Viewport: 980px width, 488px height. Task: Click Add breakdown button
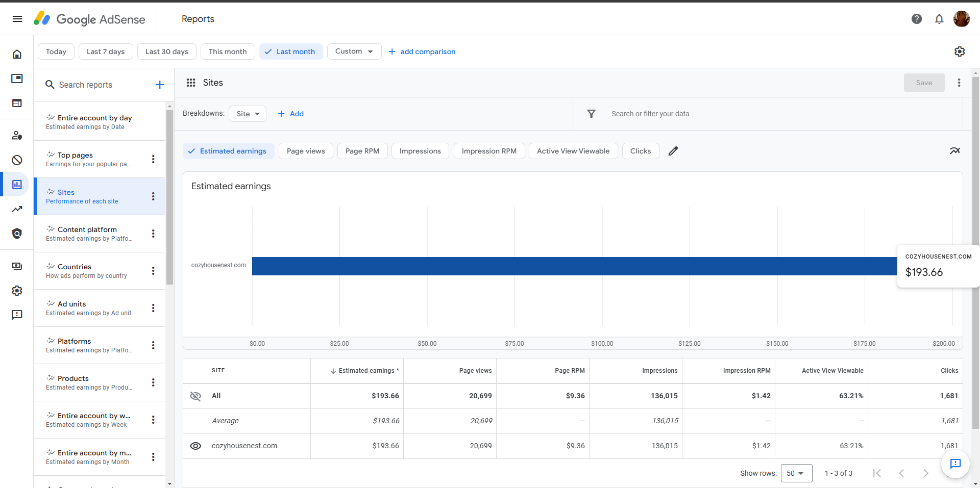coord(290,114)
